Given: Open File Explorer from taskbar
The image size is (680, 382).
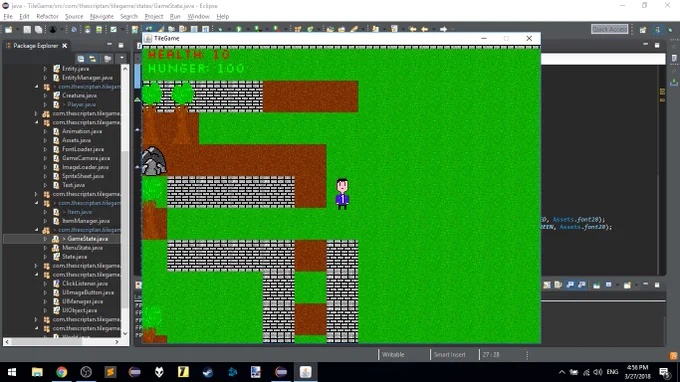Looking at the screenshot, I should click(x=37, y=372).
